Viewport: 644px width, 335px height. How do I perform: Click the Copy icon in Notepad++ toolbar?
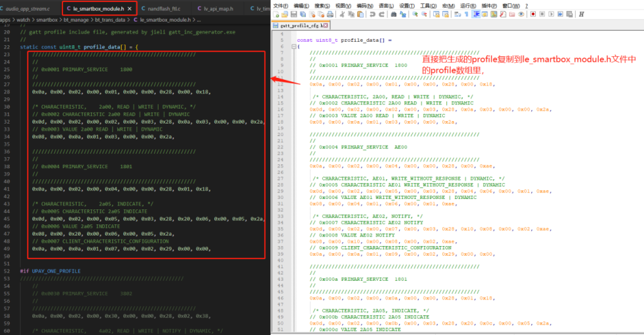(x=351, y=14)
